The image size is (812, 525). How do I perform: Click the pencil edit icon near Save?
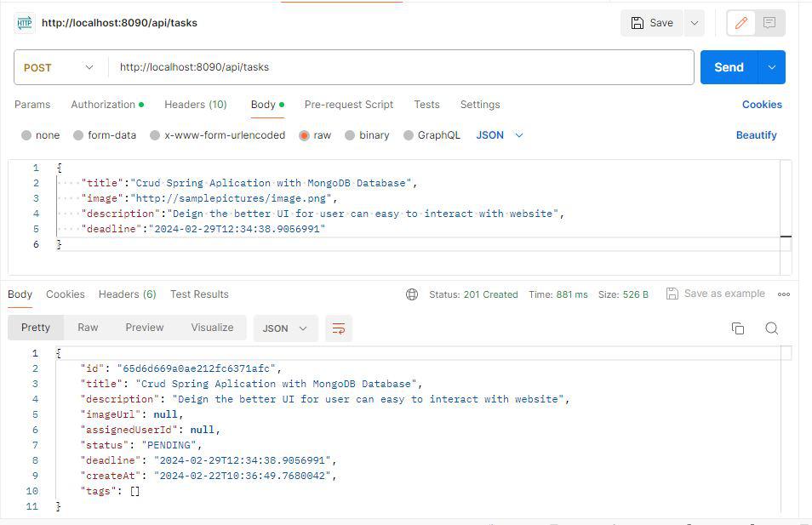click(741, 23)
